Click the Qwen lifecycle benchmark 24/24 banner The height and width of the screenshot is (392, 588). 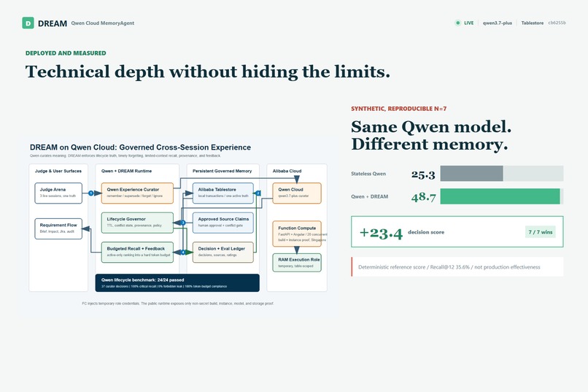tap(177, 283)
